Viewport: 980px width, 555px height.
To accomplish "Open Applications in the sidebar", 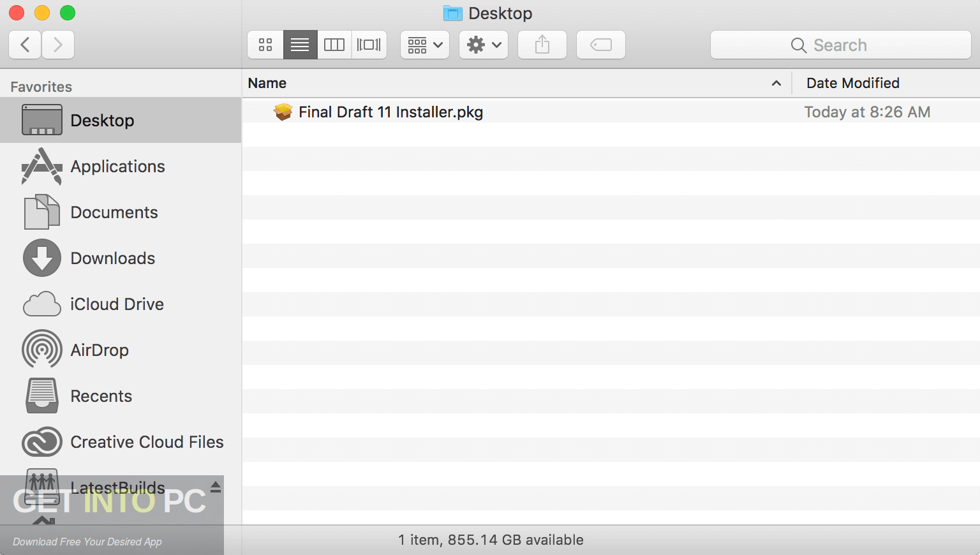I will point(121,166).
